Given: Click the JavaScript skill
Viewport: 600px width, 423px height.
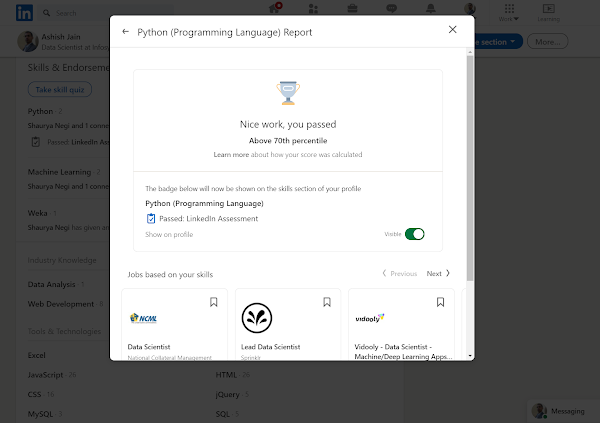Looking at the screenshot, I should click(x=45, y=375).
